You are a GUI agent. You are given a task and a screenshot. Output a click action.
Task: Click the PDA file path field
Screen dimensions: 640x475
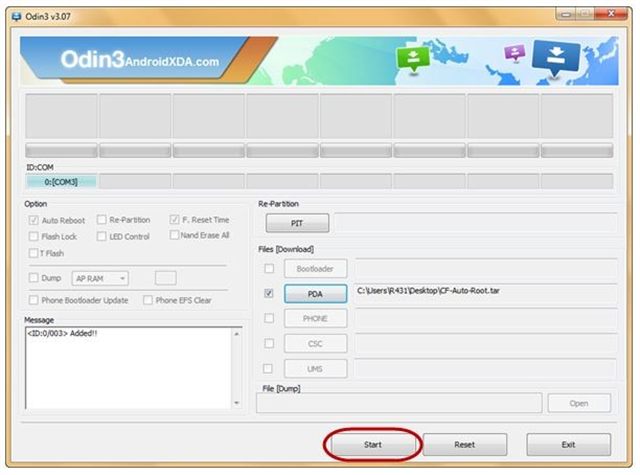[486, 293]
